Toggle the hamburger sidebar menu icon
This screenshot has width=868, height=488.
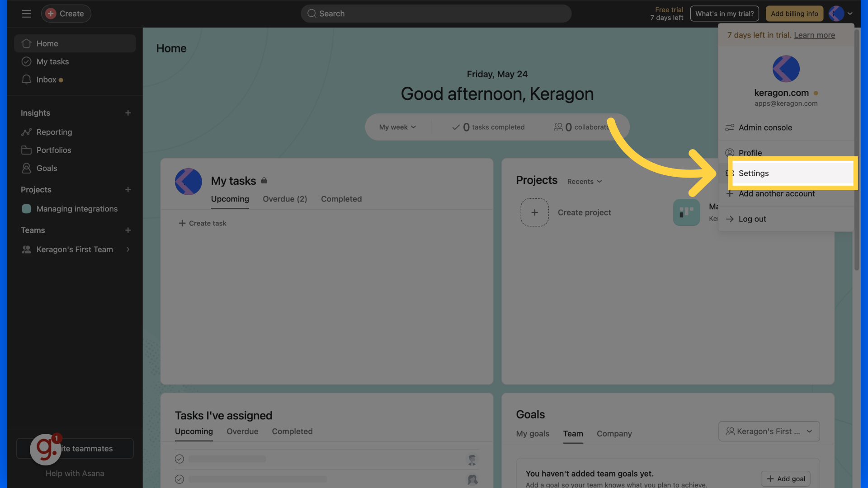pos(26,14)
